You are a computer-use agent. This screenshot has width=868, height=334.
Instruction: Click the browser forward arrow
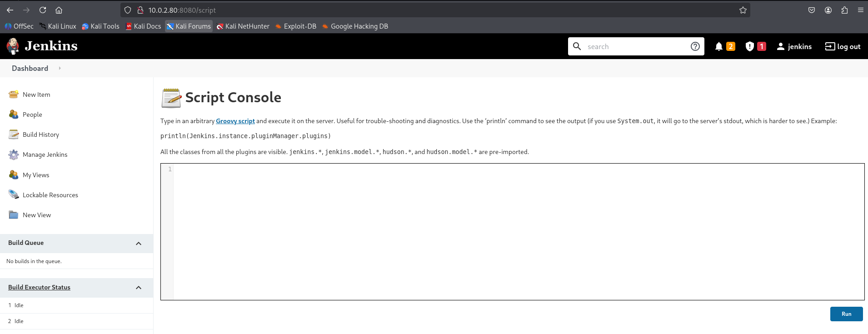tap(26, 10)
